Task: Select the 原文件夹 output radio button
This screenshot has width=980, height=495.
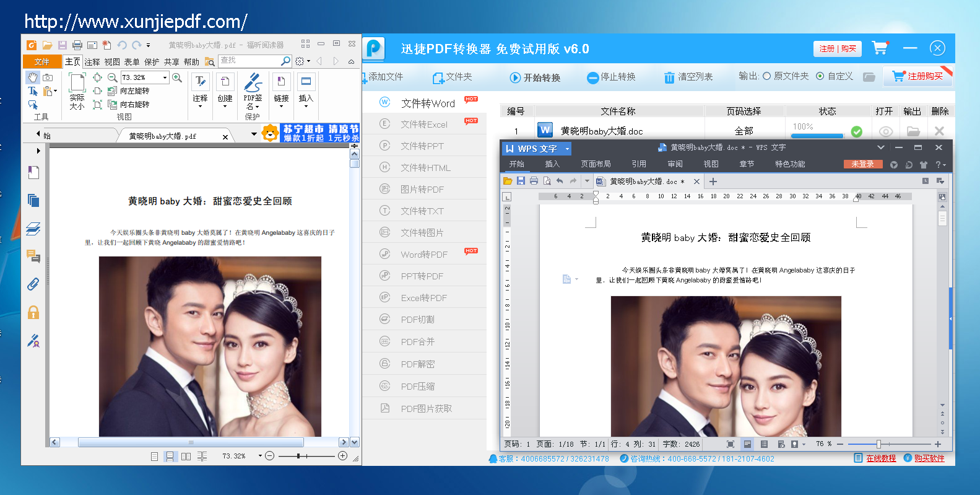Action: click(766, 76)
